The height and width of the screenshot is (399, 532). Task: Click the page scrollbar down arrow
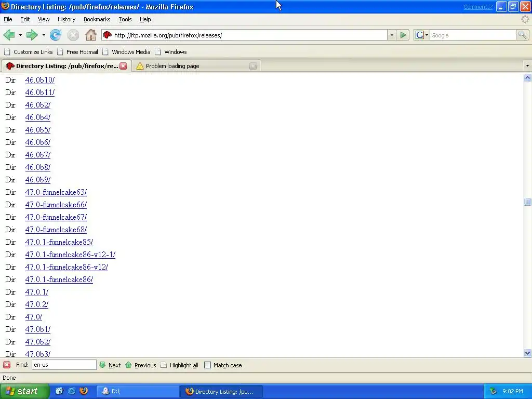(527, 353)
